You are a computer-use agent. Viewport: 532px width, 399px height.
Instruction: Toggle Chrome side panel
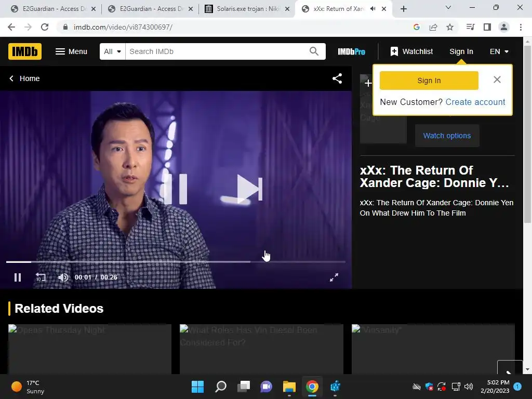click(487, 27)
